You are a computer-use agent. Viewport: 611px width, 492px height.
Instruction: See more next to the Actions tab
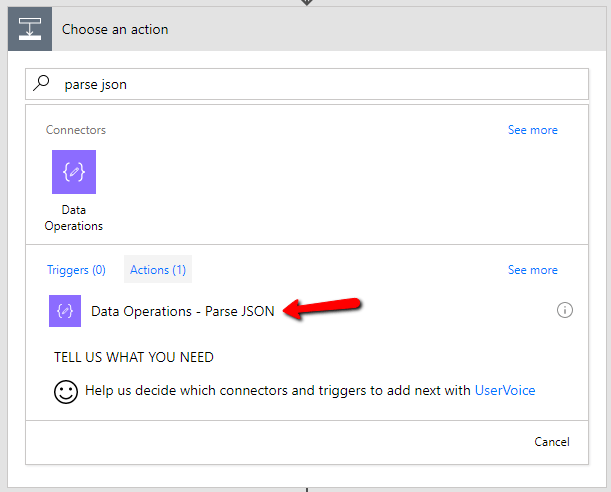[532, 270]
